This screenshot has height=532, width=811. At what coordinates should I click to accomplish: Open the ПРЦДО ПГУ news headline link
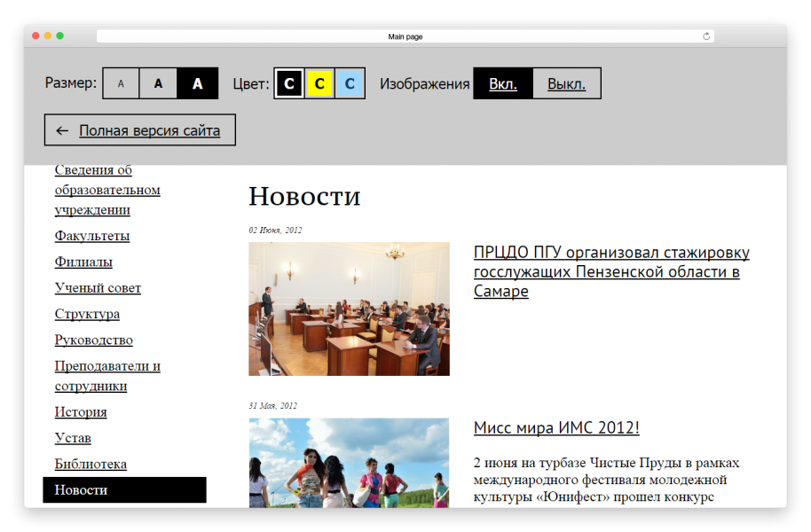[611, 271]
